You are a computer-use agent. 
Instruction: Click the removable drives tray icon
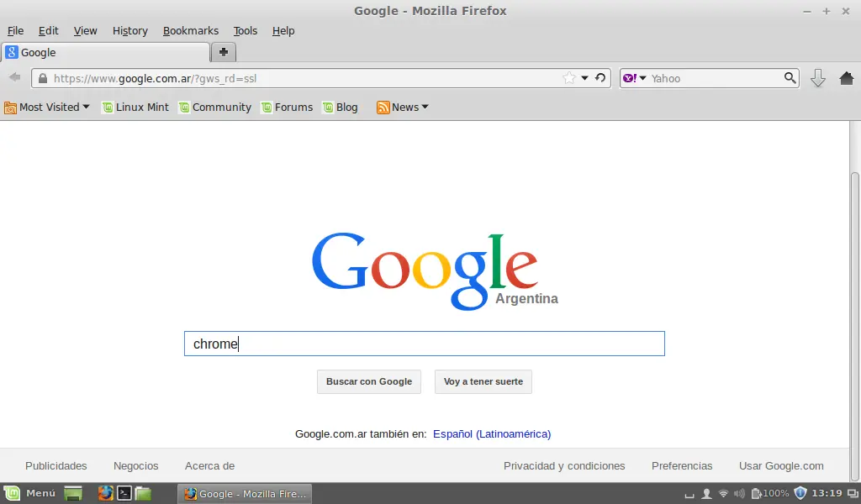point(689,495)
